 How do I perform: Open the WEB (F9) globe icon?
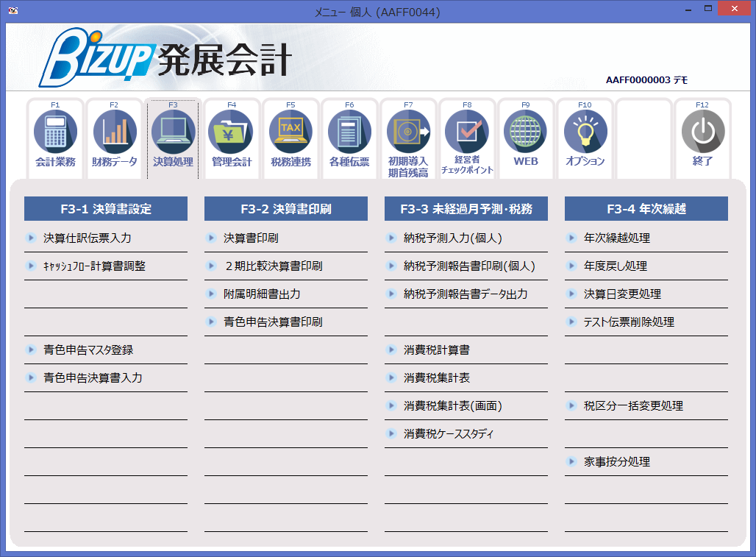tap(526, 136)
